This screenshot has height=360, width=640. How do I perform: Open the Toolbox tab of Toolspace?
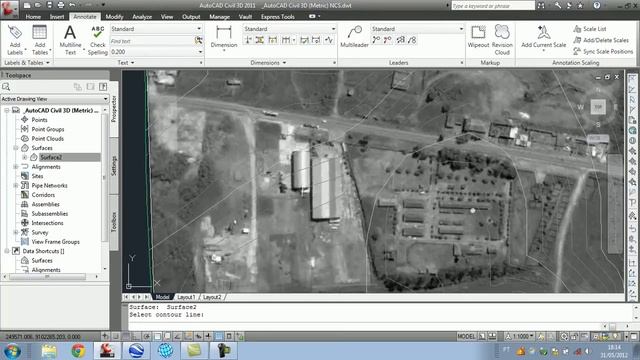point(114,222)
